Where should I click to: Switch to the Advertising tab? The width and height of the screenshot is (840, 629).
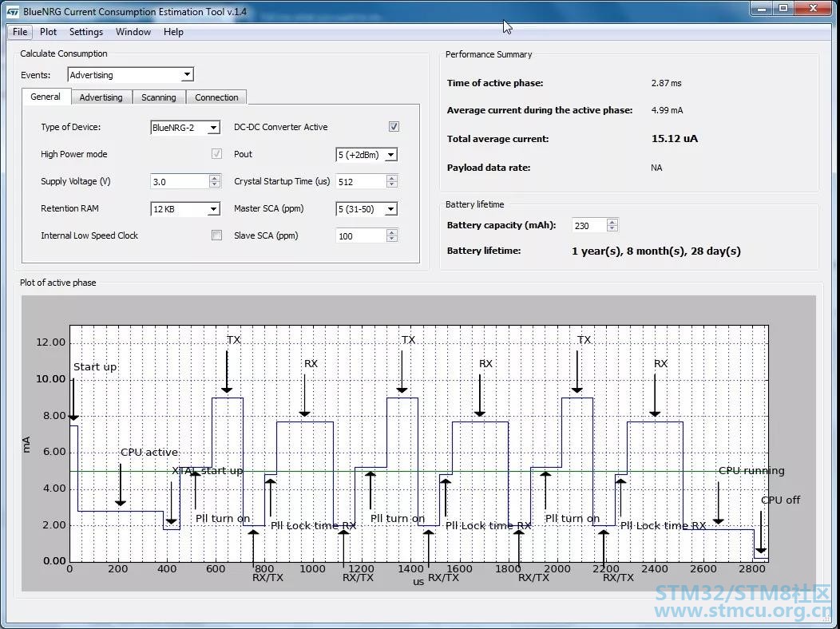[x=101, y=97]
